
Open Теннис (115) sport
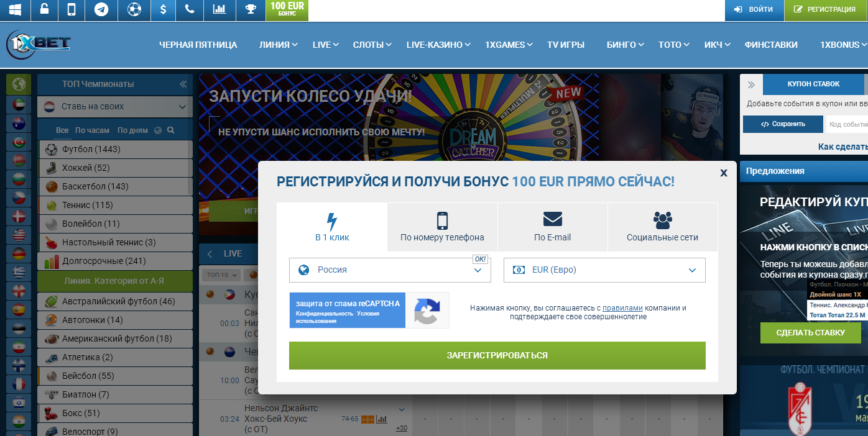click(115, 205)
